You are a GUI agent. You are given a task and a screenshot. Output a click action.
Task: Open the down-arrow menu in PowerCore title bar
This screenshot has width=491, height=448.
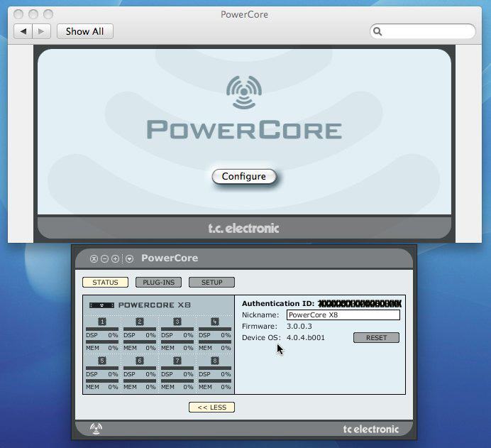[130, 258]
